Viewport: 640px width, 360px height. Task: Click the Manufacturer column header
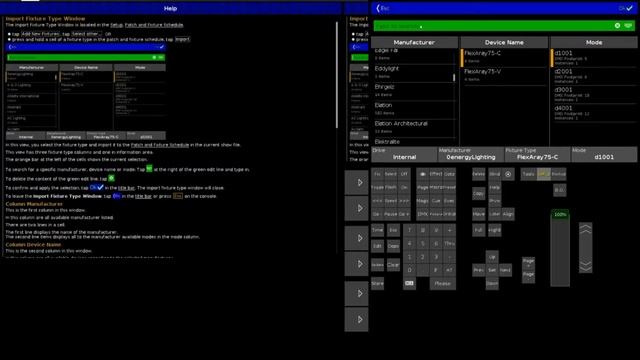click(x=414, y=42)
